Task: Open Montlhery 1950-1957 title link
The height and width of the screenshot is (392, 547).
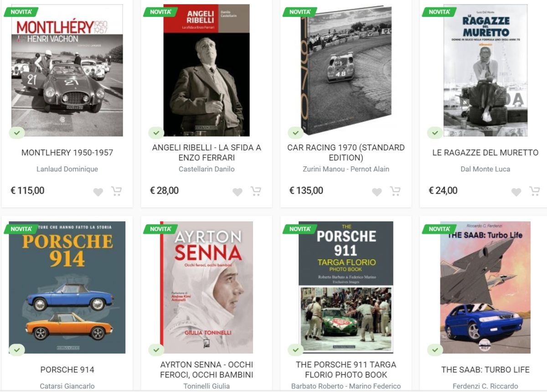Action: click(x=67, y=153)
